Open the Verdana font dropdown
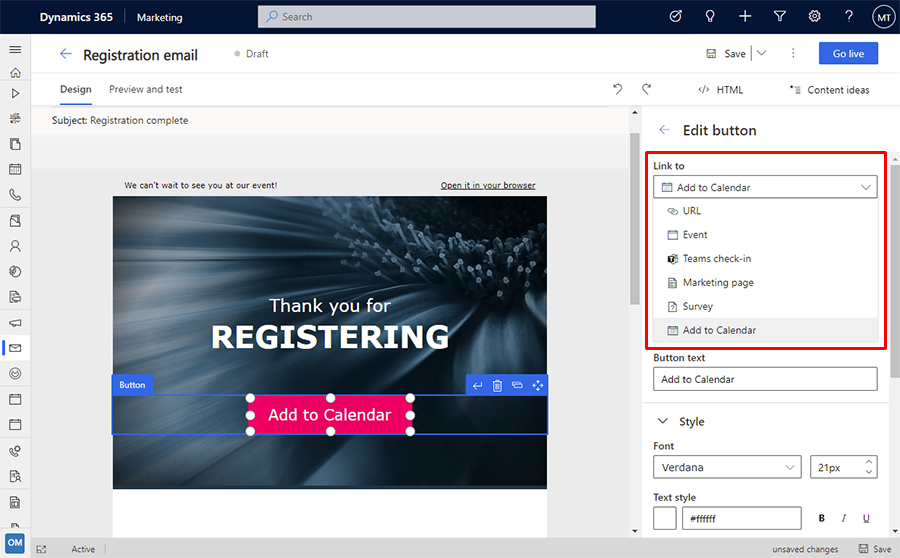The height and width of the screenshot is (558, 900). (727, 467)
